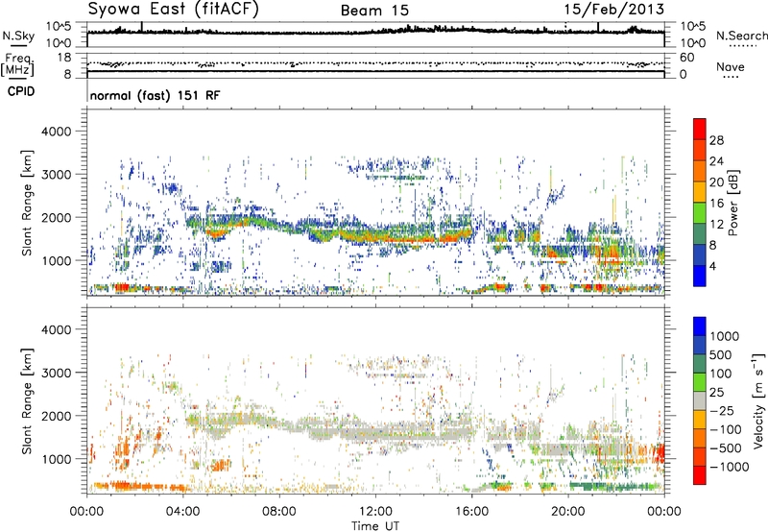Image resolution: width=768 pixels, height=532 pixels.
Task: Click the '60' tick beside the Nave axis
Action: 686,58
